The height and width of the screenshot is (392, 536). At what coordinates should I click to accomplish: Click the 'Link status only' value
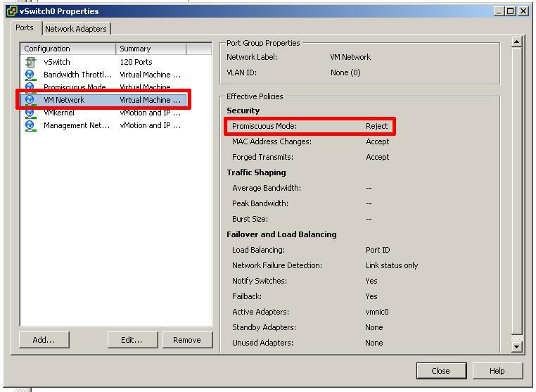coord(392,265)
